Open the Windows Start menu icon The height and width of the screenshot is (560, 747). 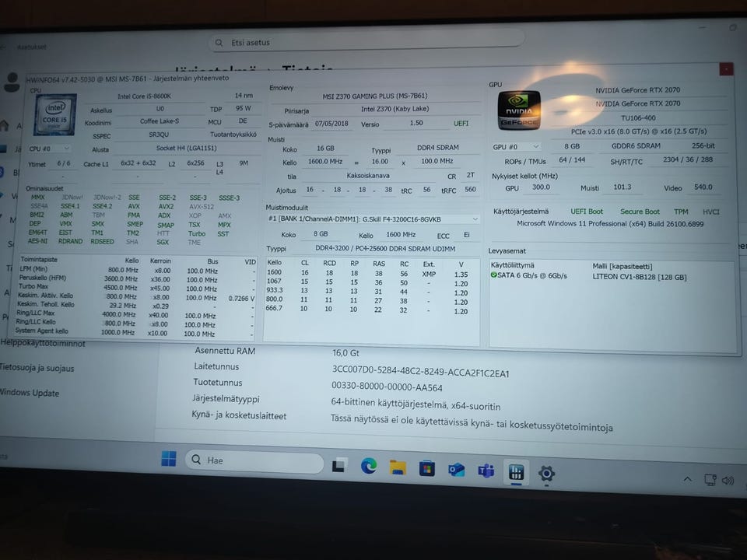click(x=169, y=459)
